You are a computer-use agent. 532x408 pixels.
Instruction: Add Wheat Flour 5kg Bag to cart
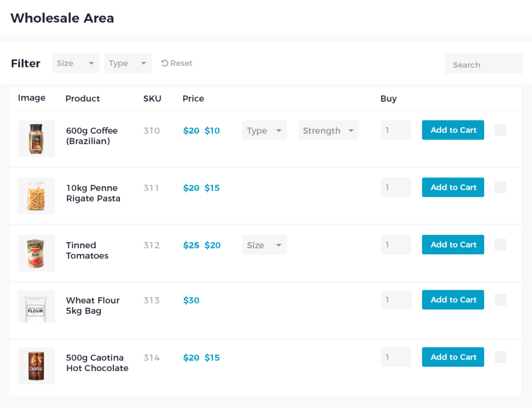coord(453,300)
